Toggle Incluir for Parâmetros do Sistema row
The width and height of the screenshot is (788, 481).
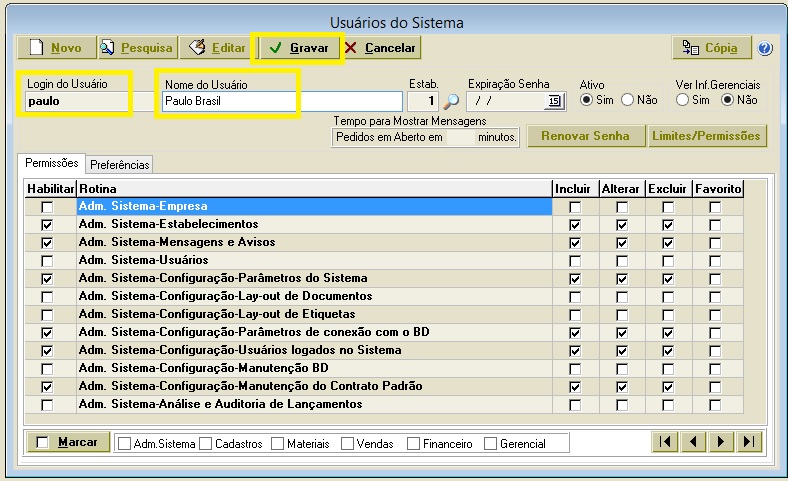575,279
